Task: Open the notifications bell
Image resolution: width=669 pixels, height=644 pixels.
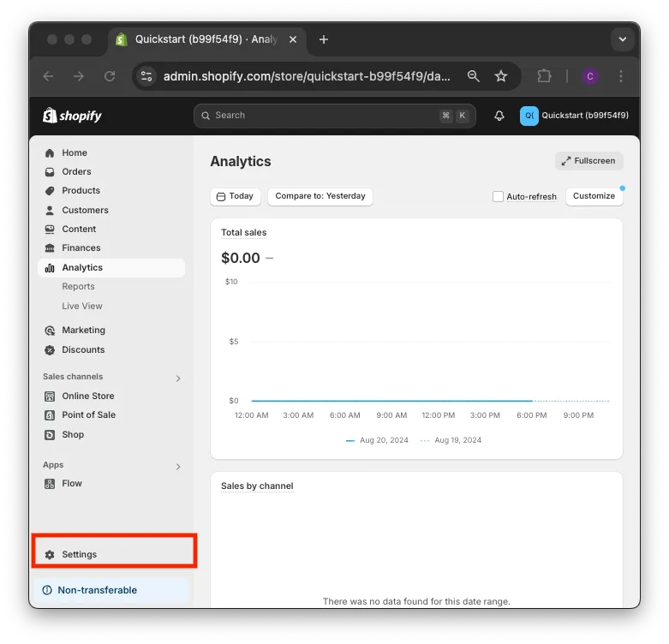Action: 499,116
